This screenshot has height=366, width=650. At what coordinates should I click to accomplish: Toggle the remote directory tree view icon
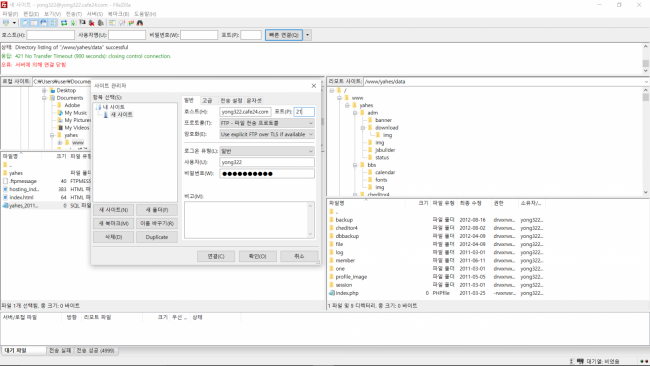44,23
